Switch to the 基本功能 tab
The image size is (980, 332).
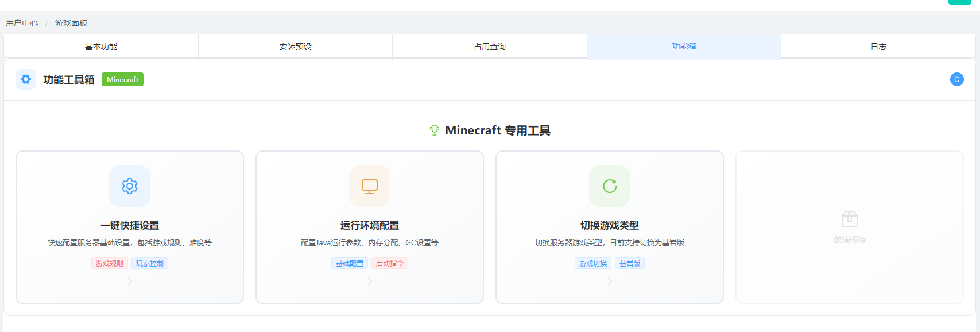point(101,47)
